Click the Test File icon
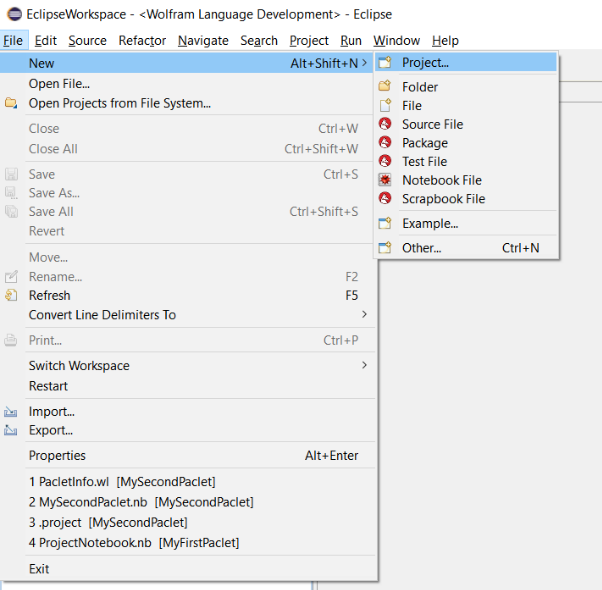The image size is (602, 590). [x=385, y=161]
